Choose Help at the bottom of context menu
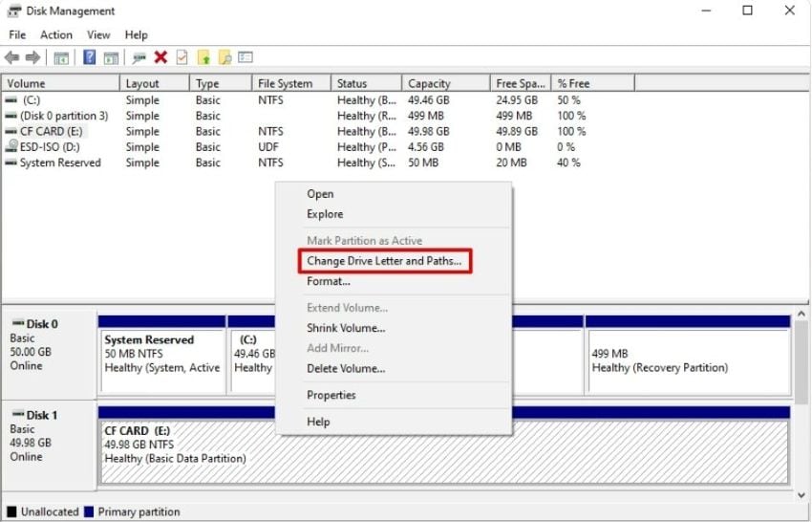The width and height of the screenshot is (812, 522). pyautogui.click(x=394, y=422)
